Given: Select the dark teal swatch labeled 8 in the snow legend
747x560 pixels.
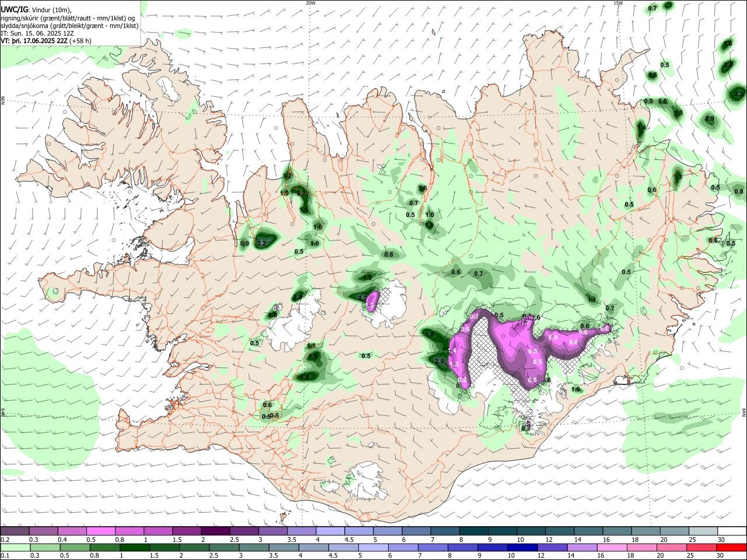Looking at the screenshot, I should coord(473,531).
